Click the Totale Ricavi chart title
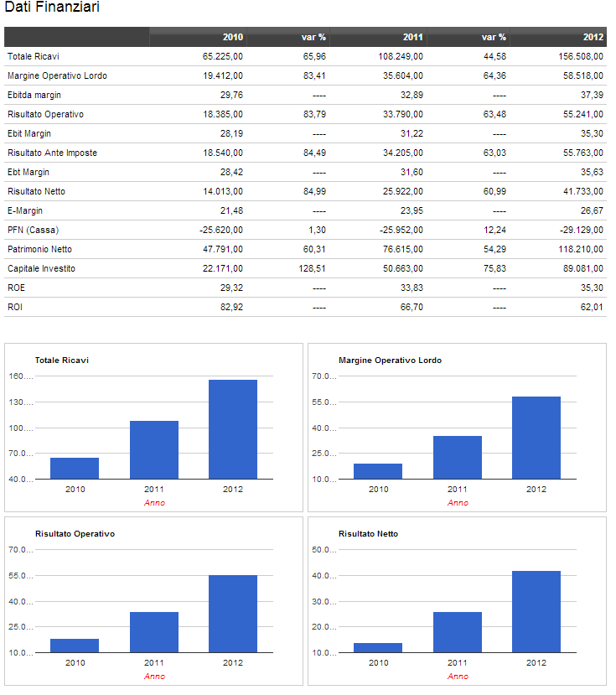This screenshot has height=695, width=616. tap(62, 360)
